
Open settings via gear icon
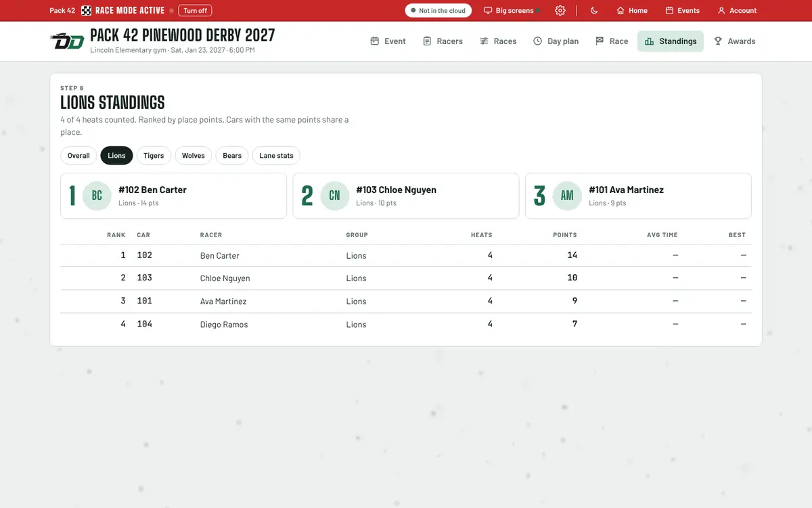[560, 10]
